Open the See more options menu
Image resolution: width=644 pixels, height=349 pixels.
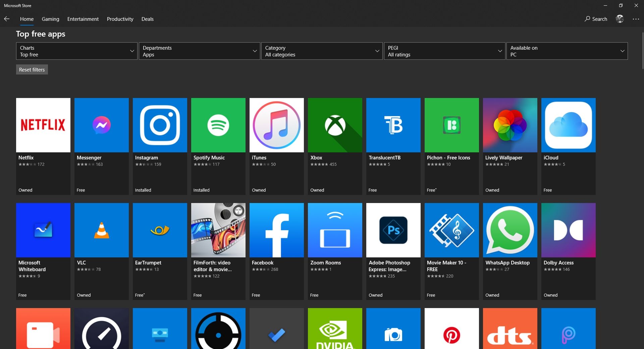point(636,19)
